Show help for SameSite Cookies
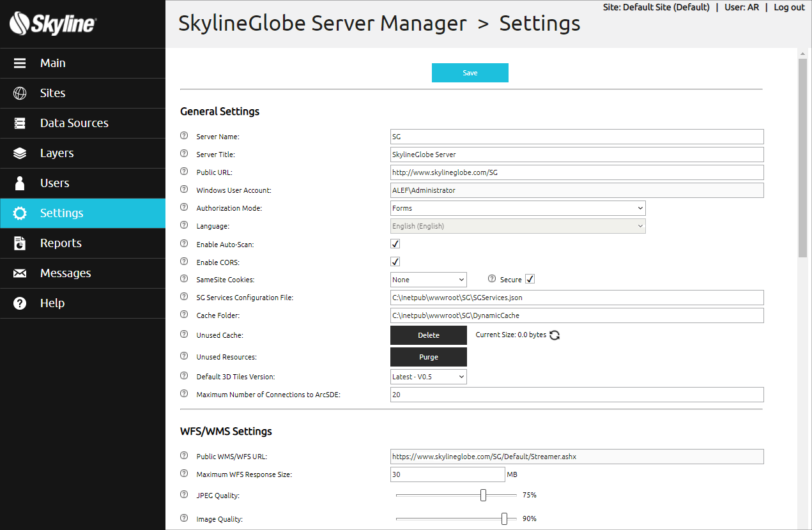Image resolution: width=812 pixels, height=530 pixels. tap(184, 278)
